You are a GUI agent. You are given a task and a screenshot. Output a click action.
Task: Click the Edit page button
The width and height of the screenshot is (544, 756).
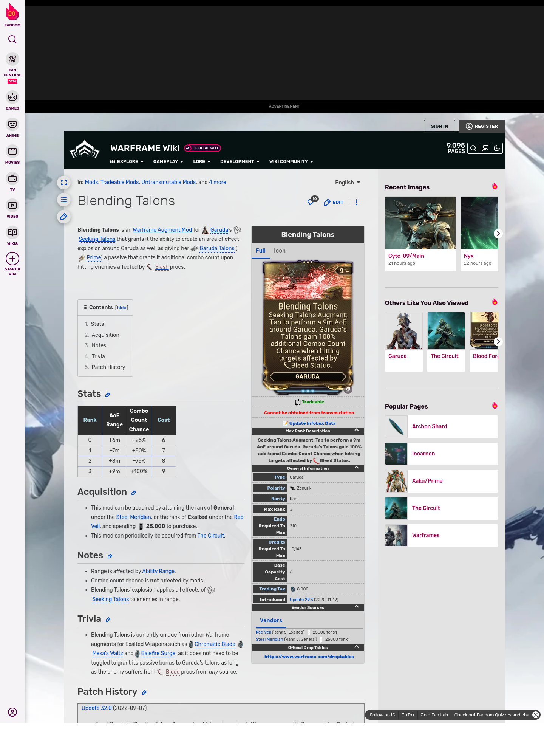tap(334, 202)
